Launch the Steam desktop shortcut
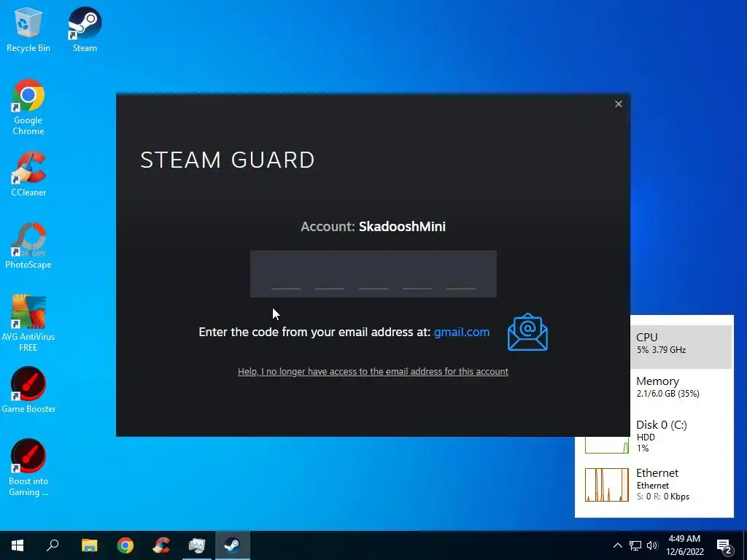747x560 pixels. point(85,29)
